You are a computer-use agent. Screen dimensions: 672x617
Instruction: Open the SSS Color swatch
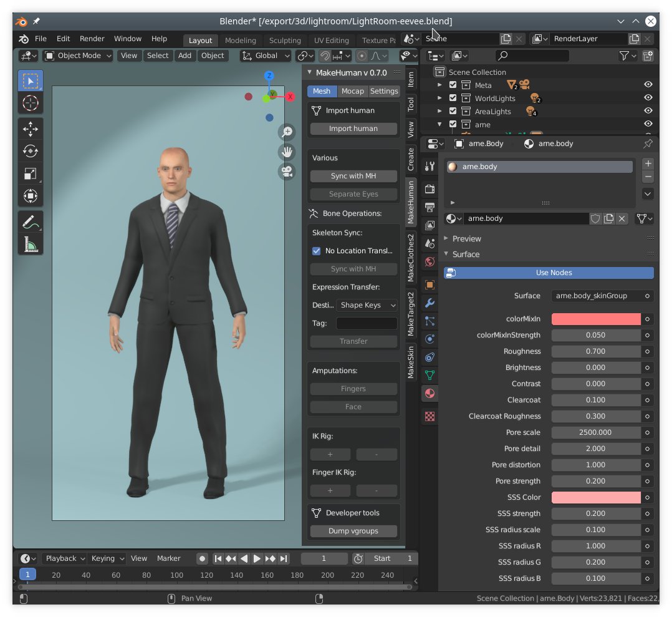click(x=596, y=497)
